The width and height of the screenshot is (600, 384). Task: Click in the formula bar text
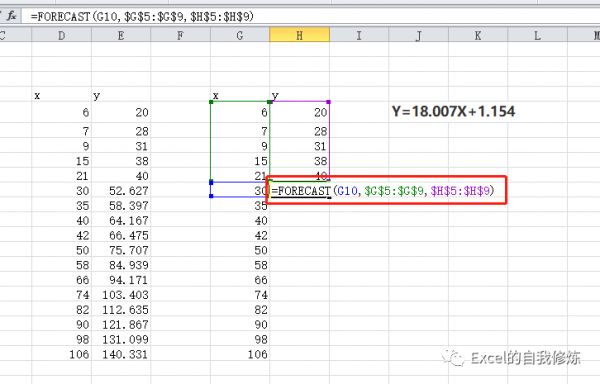[x=142, y=16]
